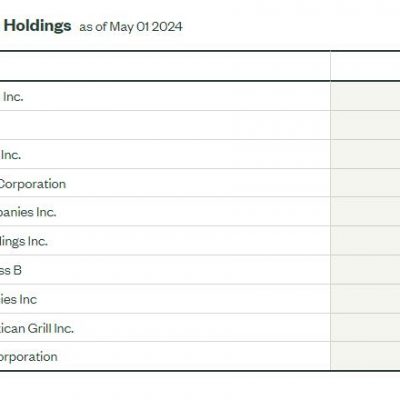The height and width of the screenshot is (400, 400).
Task: Click the "as of May 01 2024" date label
Action: pyautogui.click(x=131, y=27)
